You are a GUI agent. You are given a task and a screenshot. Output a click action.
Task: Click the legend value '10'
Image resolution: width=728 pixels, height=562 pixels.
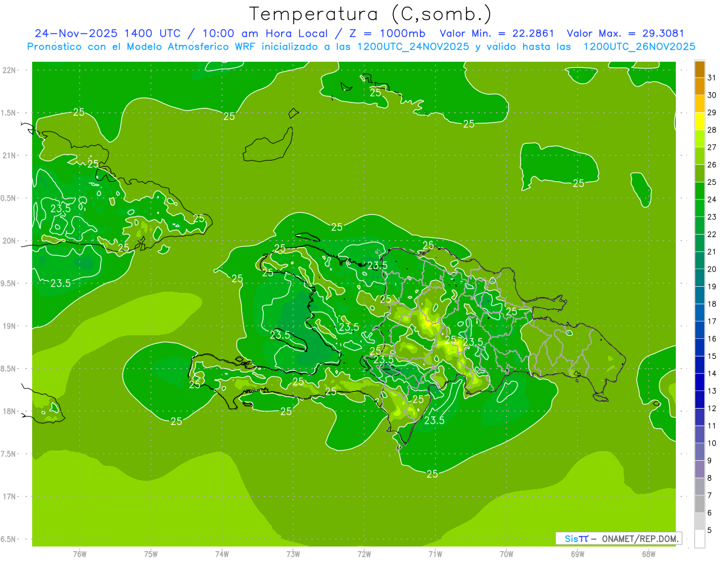(712, 443)
